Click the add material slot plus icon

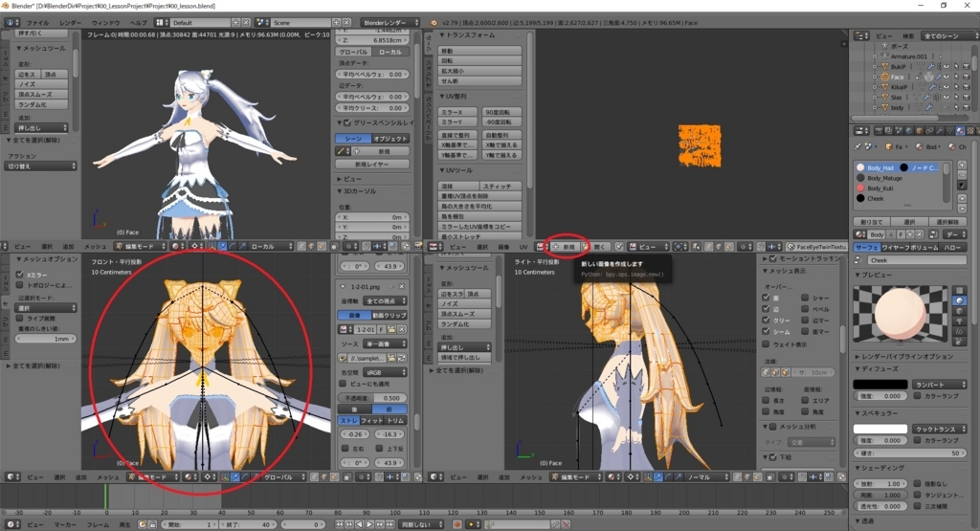(962, 166)
